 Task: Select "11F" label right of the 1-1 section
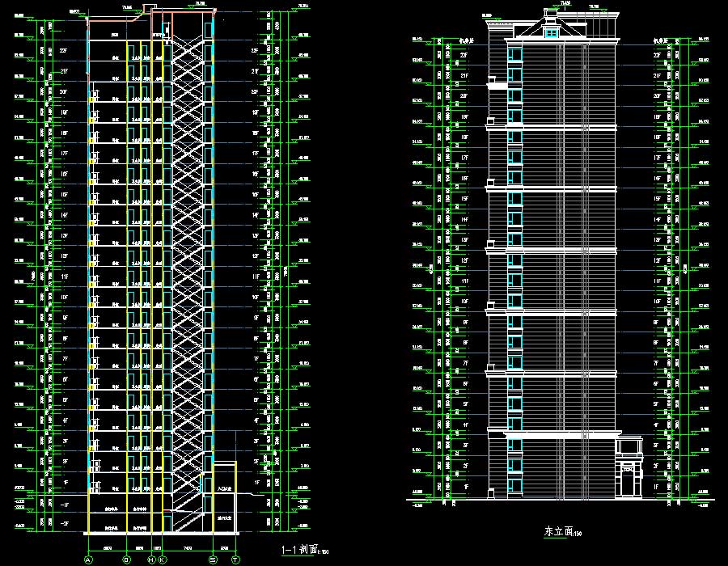click(x=256, y=277)
